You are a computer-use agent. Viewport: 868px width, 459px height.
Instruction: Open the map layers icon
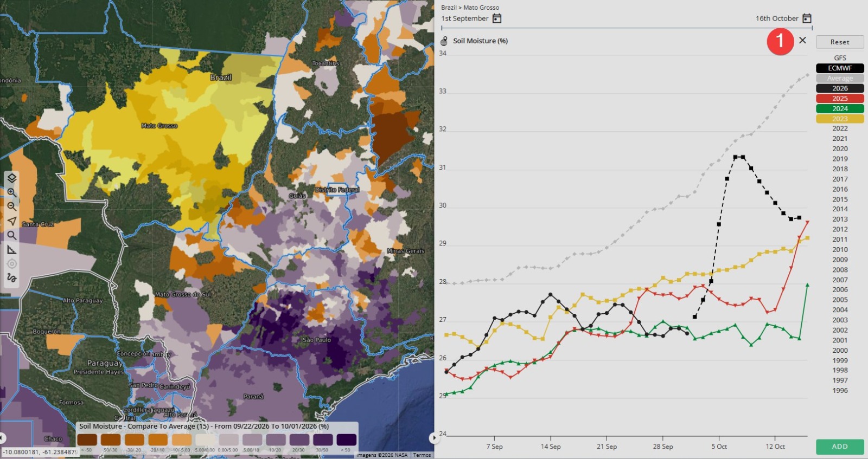pyautogui.click(x=12, y=178)
